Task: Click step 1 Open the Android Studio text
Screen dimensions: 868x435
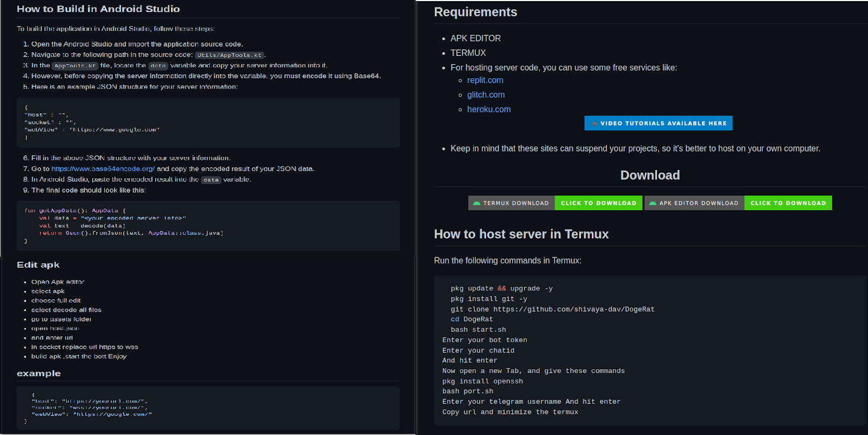Action: coord(137,44)
